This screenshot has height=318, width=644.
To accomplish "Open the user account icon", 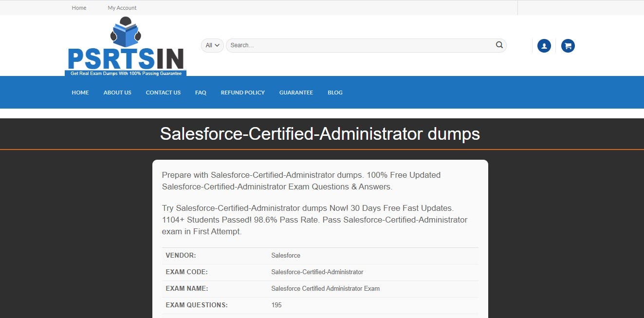I will (544, 46).
